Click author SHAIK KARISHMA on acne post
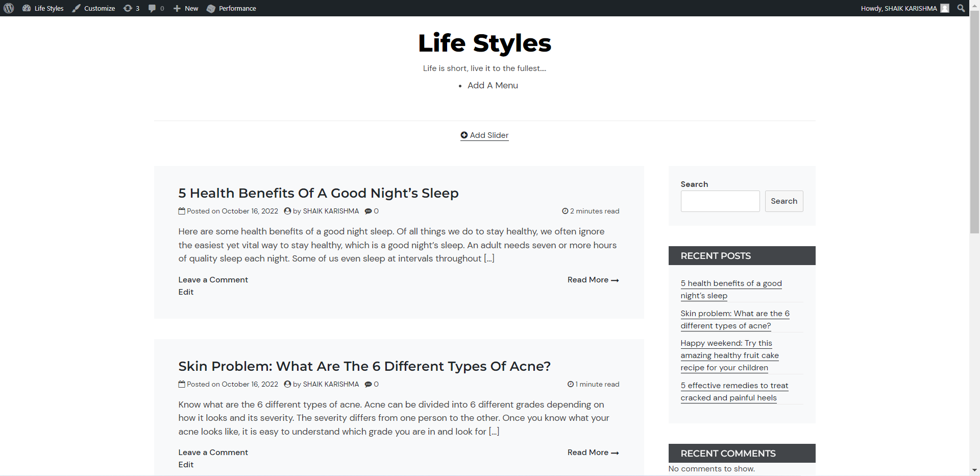980x476 pixels. coord(331,384)
